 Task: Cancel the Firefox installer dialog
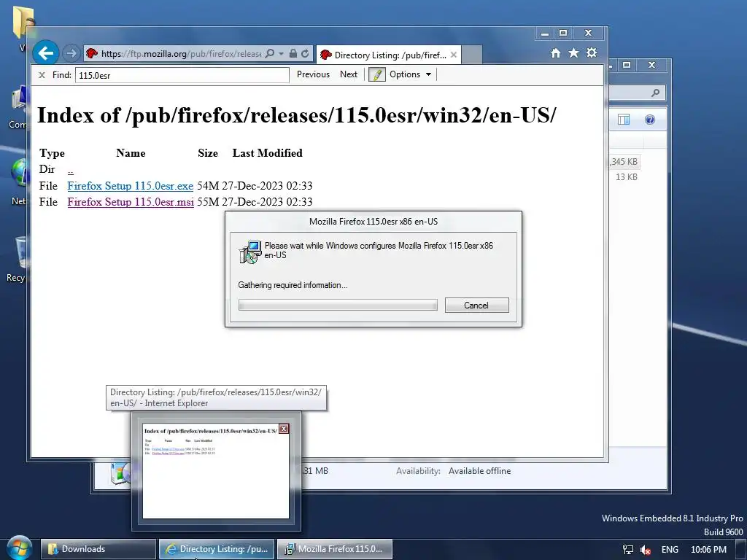(476, 306)
